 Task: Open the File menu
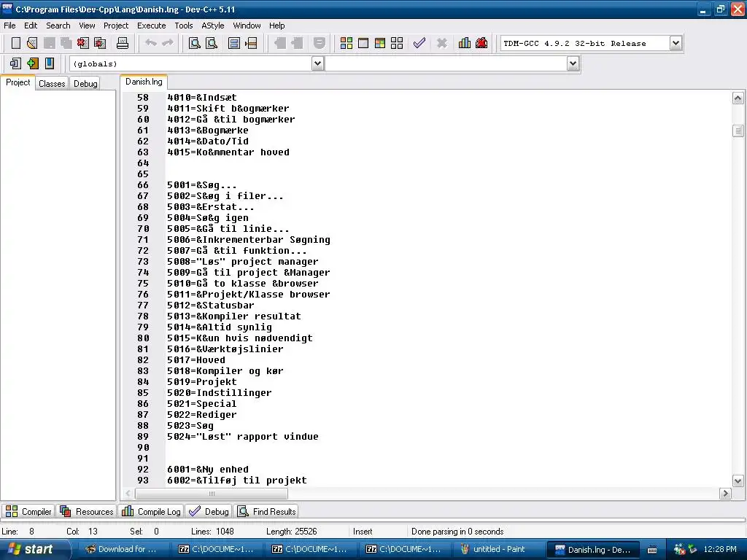click(x=9, y=26)
